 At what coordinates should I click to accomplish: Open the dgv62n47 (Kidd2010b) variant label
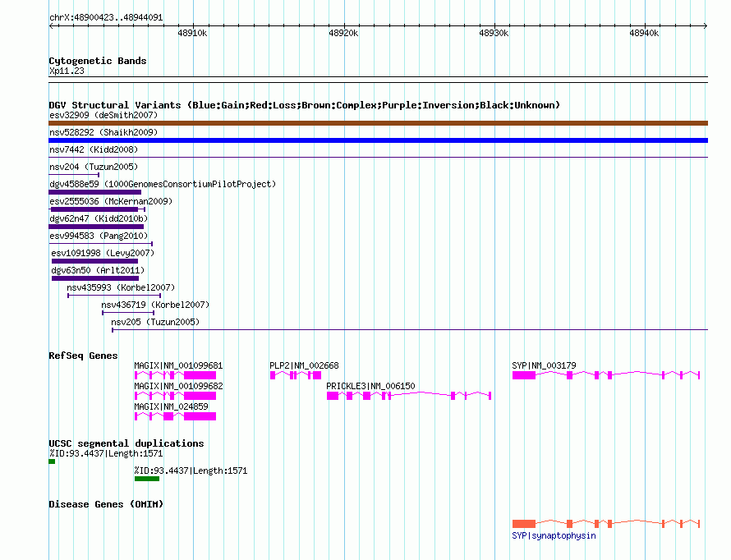coord(99,218)
